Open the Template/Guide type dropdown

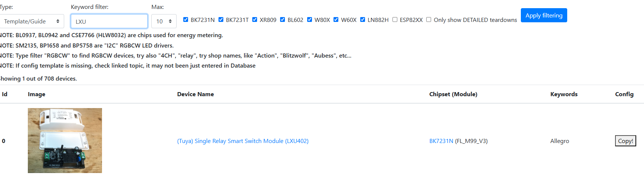pyautogui.click(x=31, y=21)
